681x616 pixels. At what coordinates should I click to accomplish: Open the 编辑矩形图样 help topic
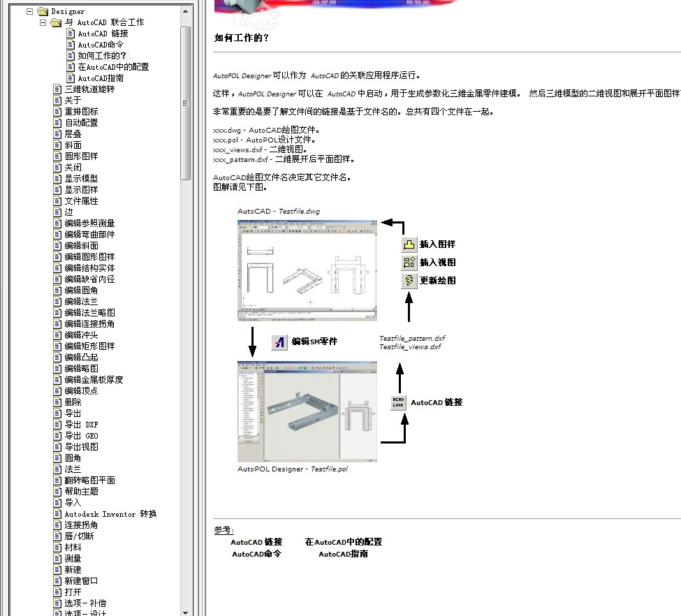coord(89,346)
